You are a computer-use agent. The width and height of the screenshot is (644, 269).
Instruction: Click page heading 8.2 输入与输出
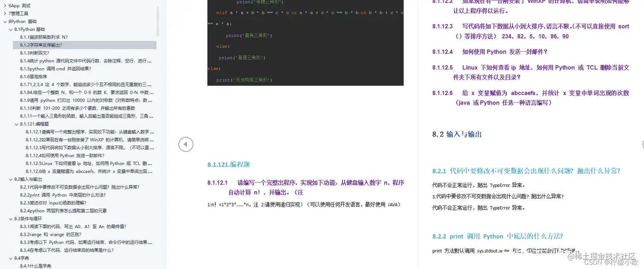(457, 134)
